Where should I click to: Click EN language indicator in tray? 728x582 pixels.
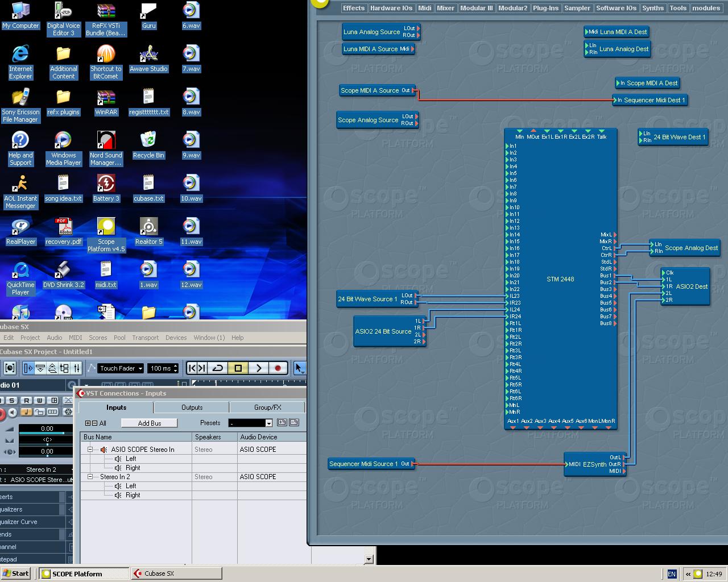[672, 574]
